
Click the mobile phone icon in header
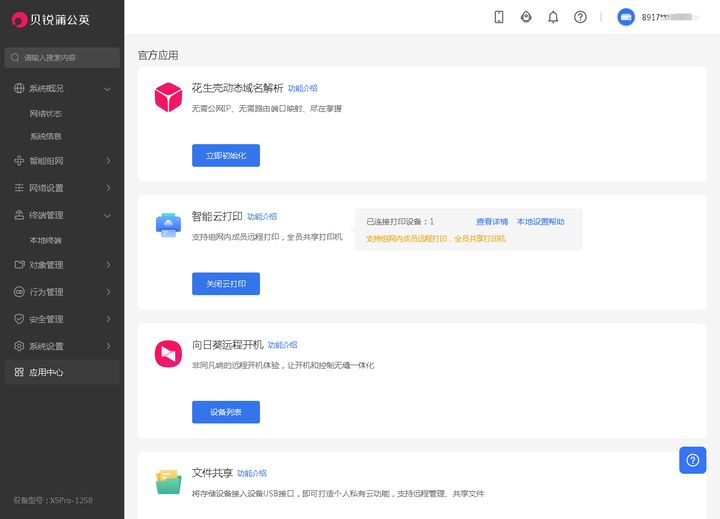[499, 17]
